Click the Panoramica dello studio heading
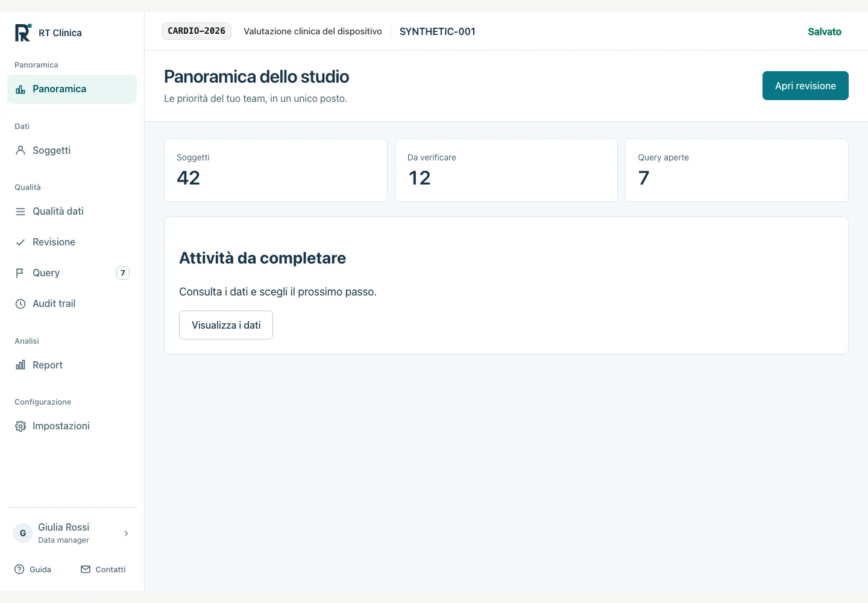The width and height of the screenshot is (868, 603). click(x=257, y=77)
